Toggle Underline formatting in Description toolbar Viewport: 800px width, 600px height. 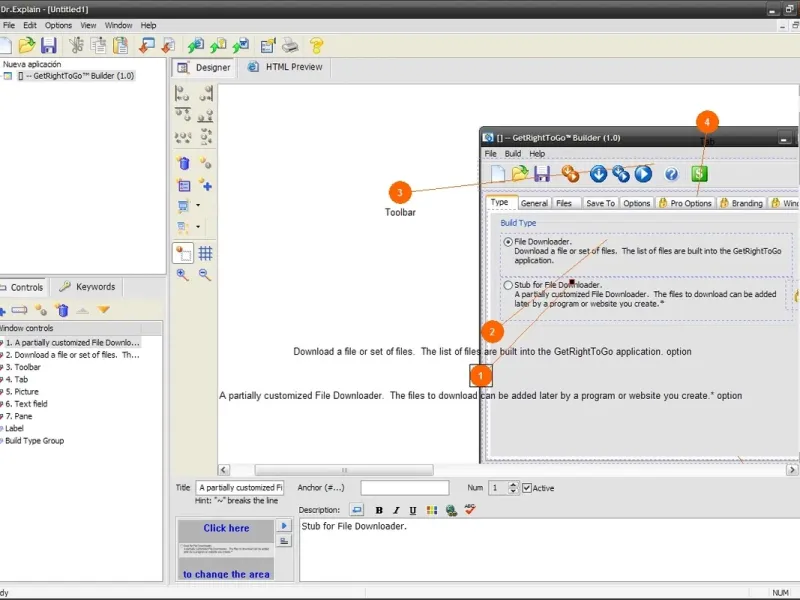[413, 510]
